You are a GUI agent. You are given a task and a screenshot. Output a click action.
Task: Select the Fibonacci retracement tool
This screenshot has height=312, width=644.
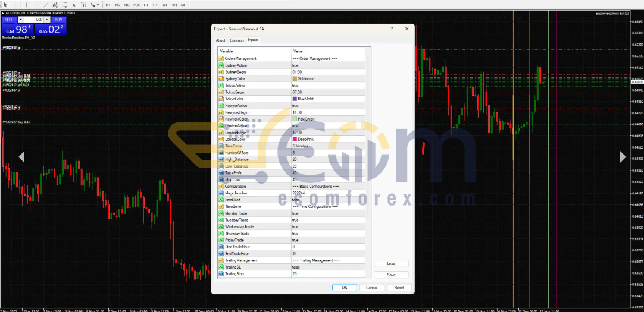tap(64, 5)
